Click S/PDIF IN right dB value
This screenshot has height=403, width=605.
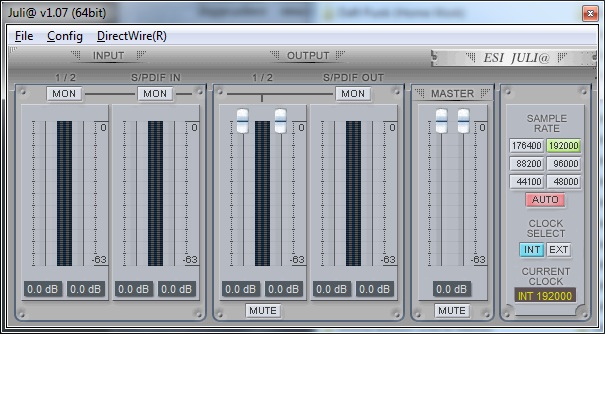coord(177,289)
